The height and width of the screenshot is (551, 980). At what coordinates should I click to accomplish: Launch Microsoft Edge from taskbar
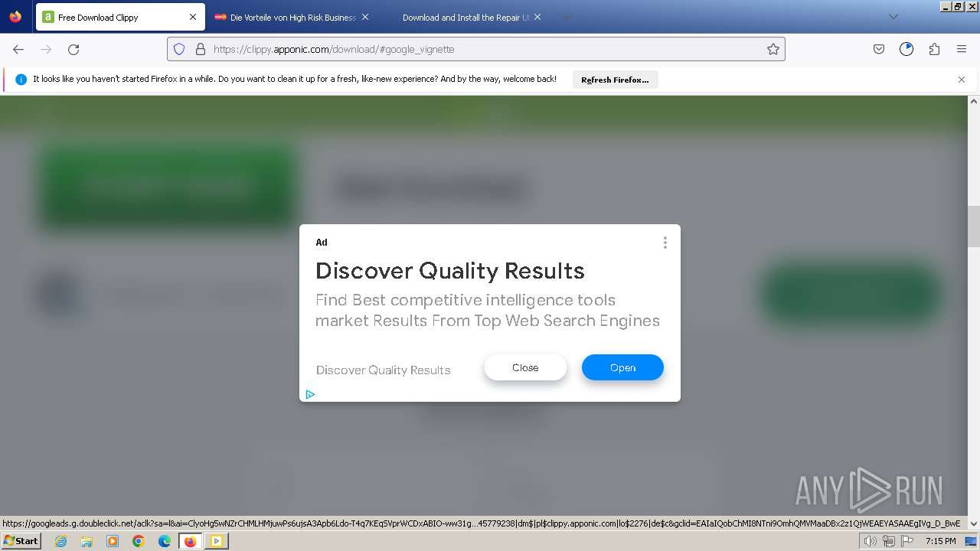click(165, 541)
